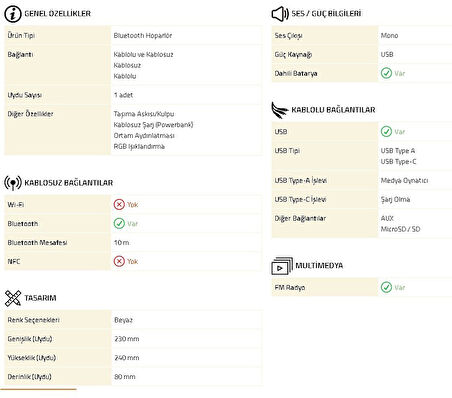This screenshot has height=398, width=452.
Task: Select the Tasarım heading
Action: tap(40, 298)
